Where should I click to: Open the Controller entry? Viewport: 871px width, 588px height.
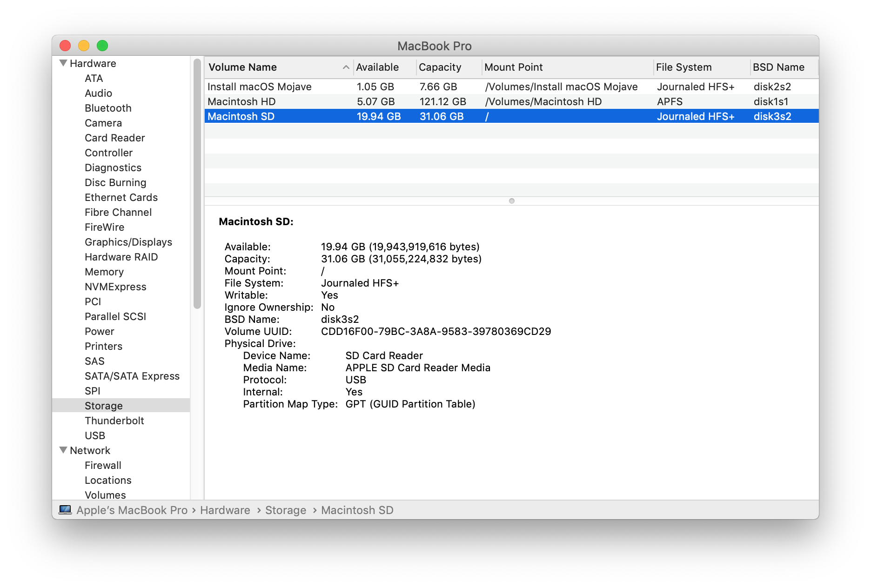(108, 153)
